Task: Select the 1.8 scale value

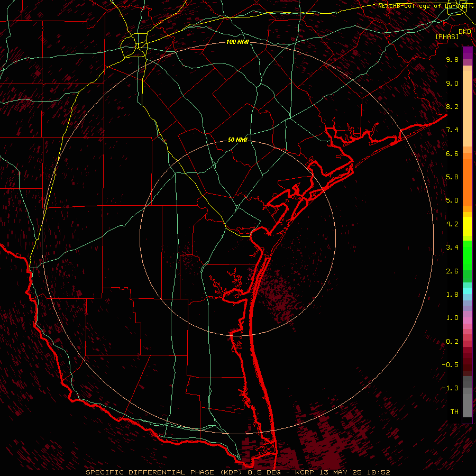Action: pos(452,295)
